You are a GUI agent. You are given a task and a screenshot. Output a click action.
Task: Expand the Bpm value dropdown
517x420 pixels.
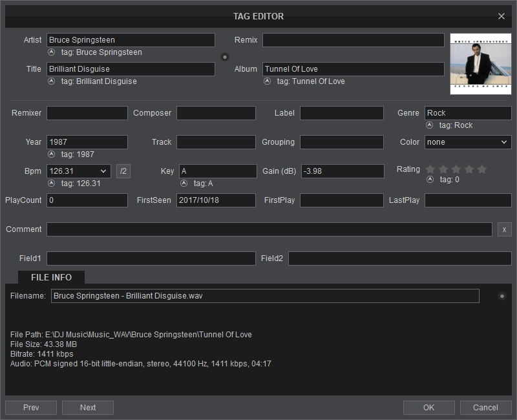pos(103,171)
